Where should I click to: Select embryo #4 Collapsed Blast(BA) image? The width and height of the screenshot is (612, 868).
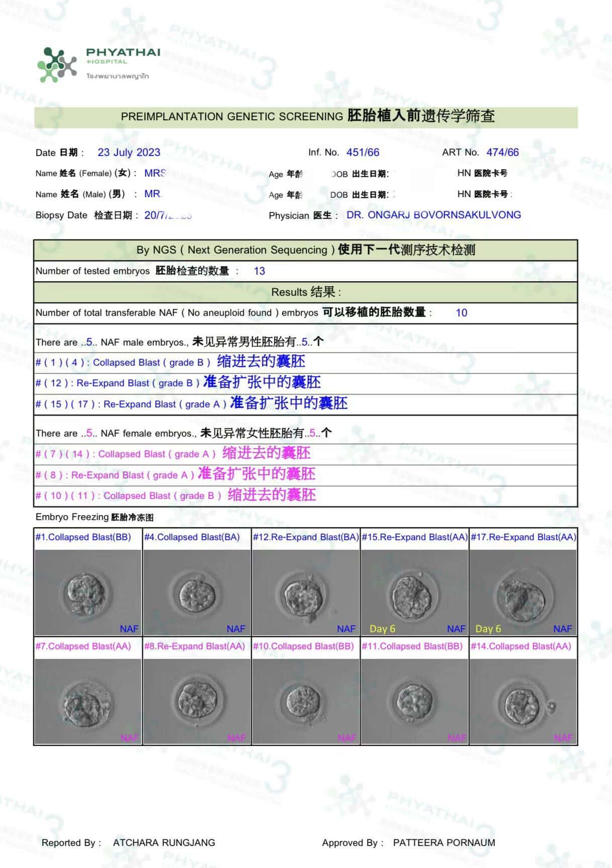click(197, 592)
